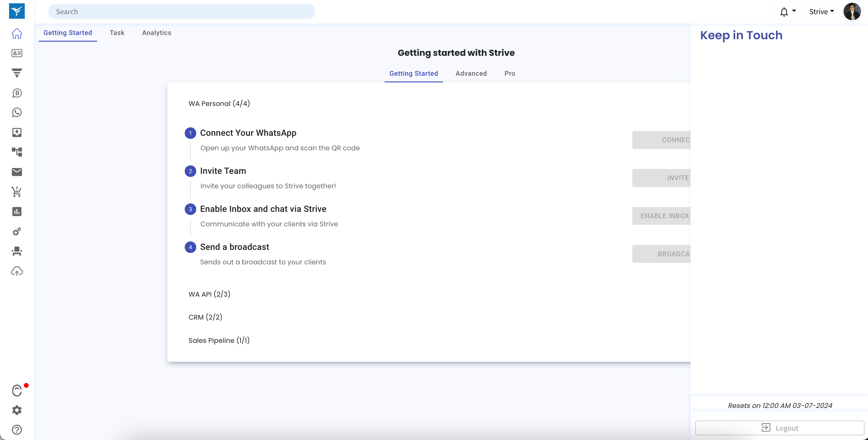Click 'Invite your colleagues to Strive together!'
This screenshot has width=868, height=440.
tap(268, 186)
